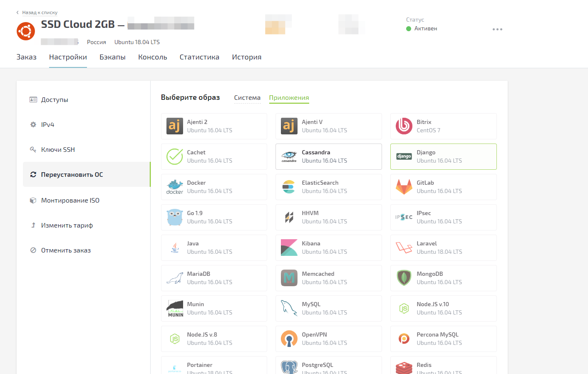
Task: Choose Изменить тариф in the sidebar
Action: click(x=87, y=225)
